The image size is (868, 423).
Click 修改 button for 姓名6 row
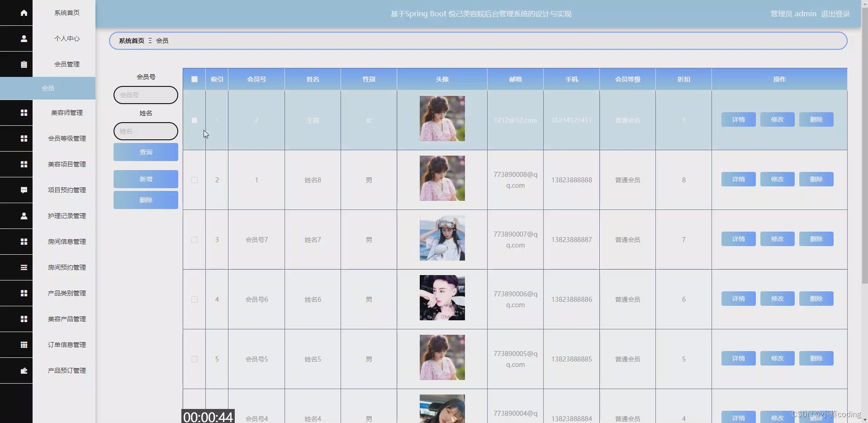[778, 299]
